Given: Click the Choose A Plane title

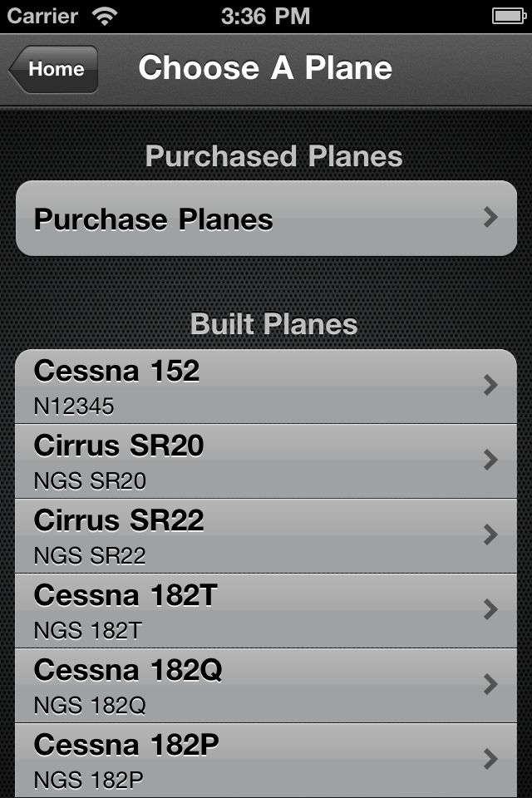Looking at the screenshot, I should point(265,67).
